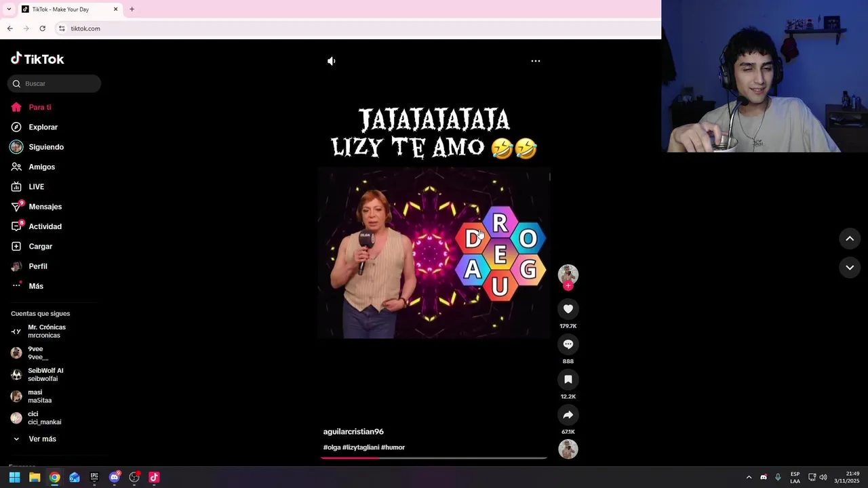The width and height of the screenshot is (868, 488).
Task: Open the clock and calendar flyout
Action: coord(847,477)
